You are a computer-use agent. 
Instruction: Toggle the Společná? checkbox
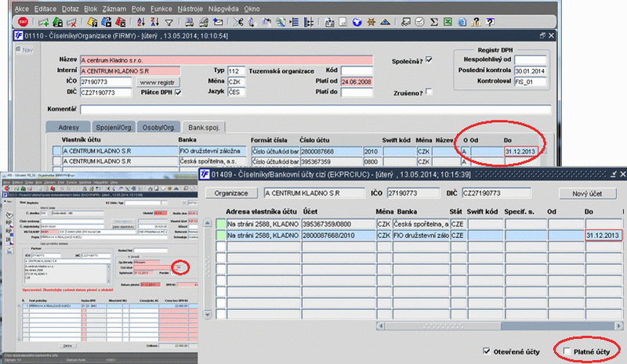tap(429, 59)
